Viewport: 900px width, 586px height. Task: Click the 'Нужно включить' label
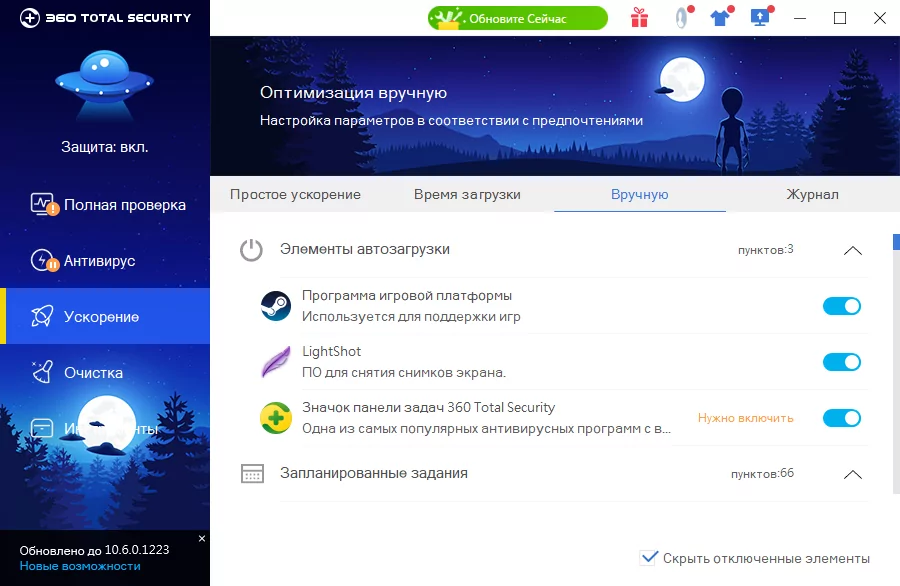pos(746,418)
